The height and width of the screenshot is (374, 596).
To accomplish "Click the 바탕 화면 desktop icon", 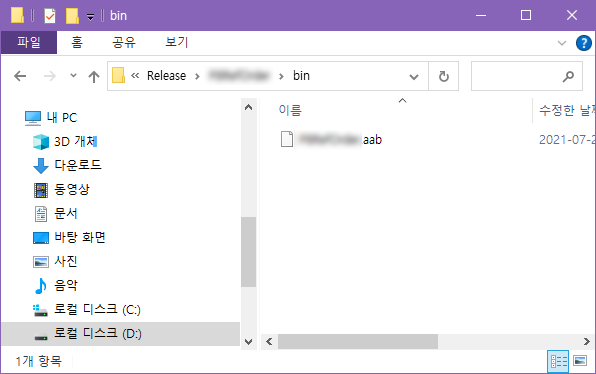I will [x=41, y=238].
